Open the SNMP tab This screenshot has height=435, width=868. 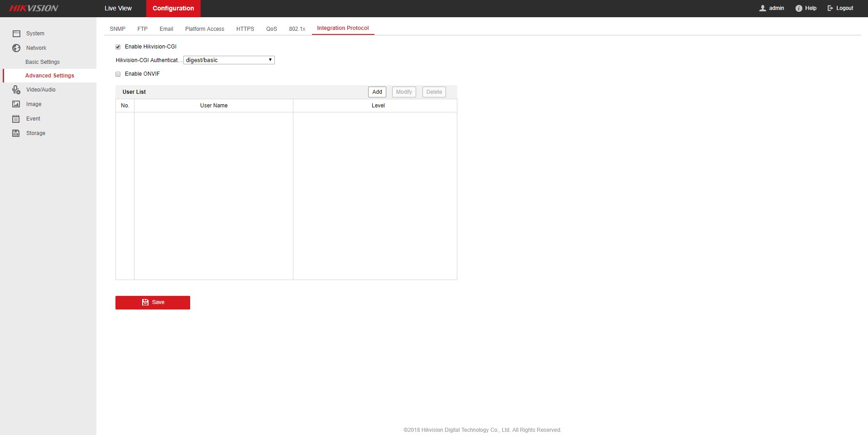[x=117, y=29]
